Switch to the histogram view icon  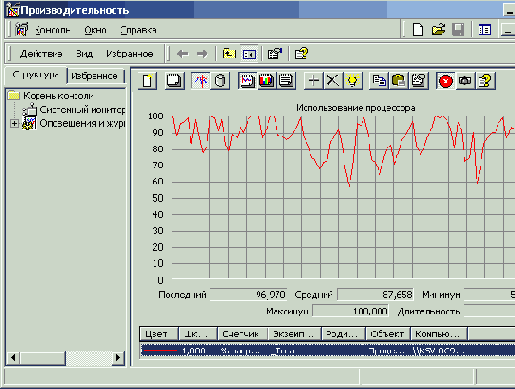tap(266, 81)
